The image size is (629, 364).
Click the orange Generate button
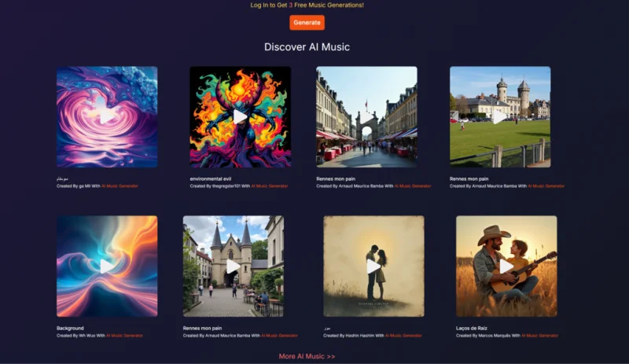pos(307,23)
